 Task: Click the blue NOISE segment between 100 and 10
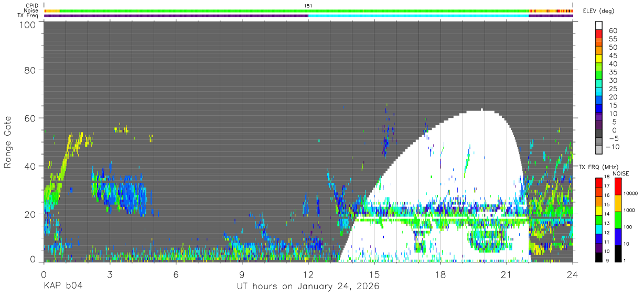(x=618, y=236)
